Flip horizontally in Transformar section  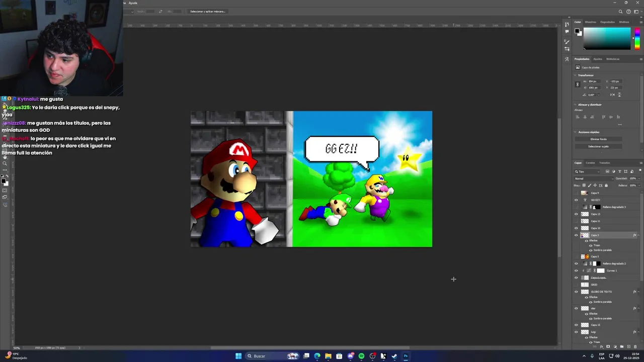point(612,95)
